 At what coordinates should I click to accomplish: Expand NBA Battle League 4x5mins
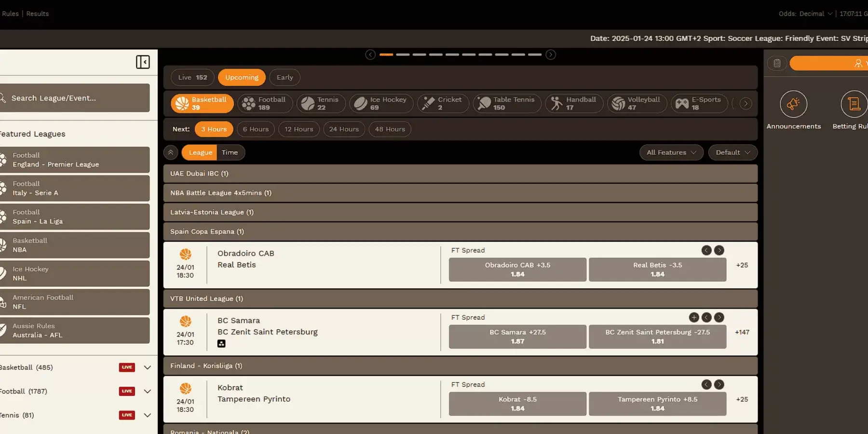click(461, 193)
